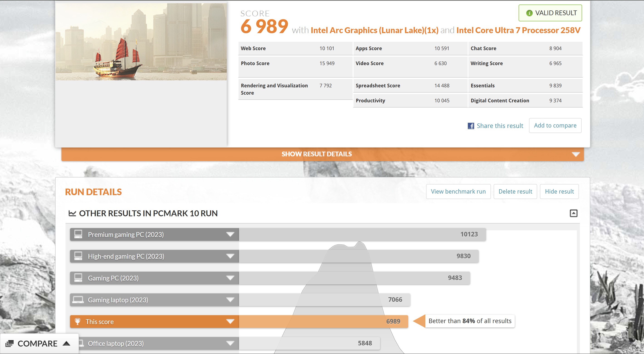Click the 6989 This score orange bar
Screen dimensions: 644x354
tap(324, 322)
